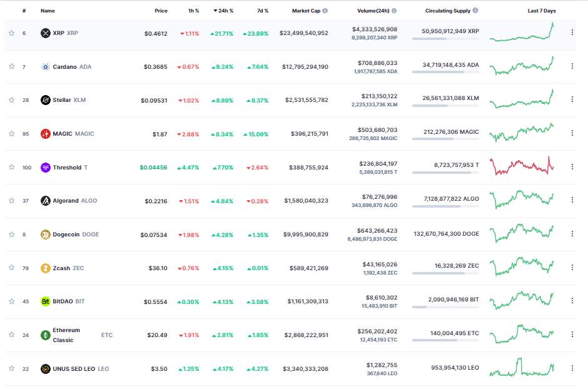This screenshot has height=389, width=588.
Task: Open Market Cap info tooltip icon
Action: (x=325, y=11)
